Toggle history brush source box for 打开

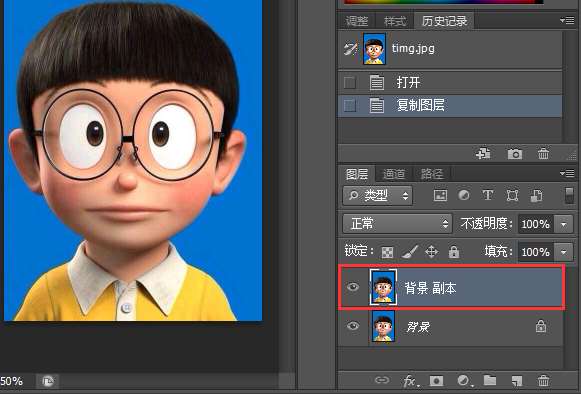click(349, 82)
